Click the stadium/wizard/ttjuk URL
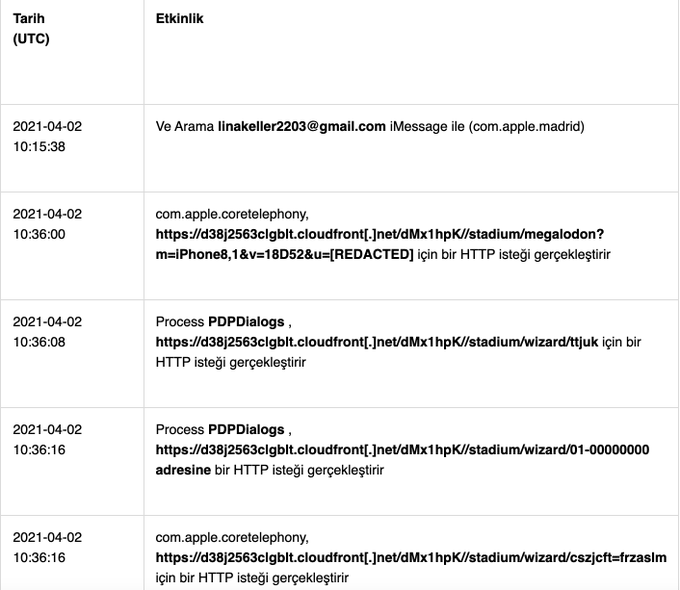 coord(377,342)
